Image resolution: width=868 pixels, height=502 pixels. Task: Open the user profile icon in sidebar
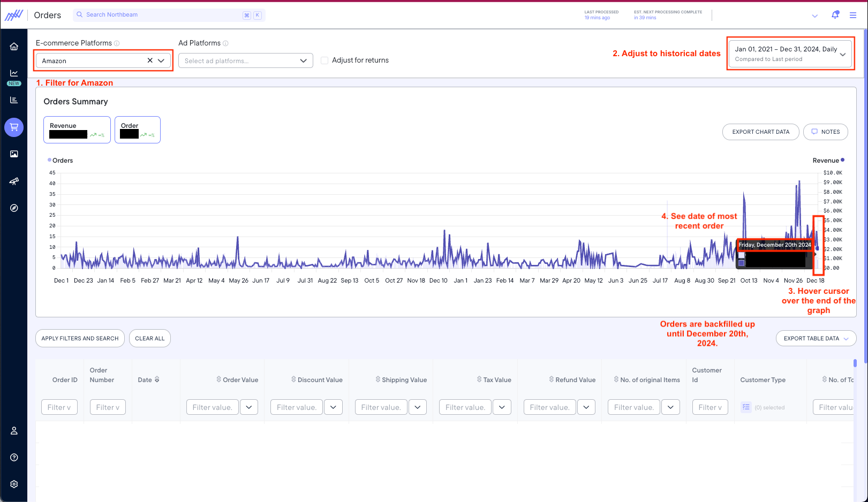pyautogui.click(x=14, y=431)
